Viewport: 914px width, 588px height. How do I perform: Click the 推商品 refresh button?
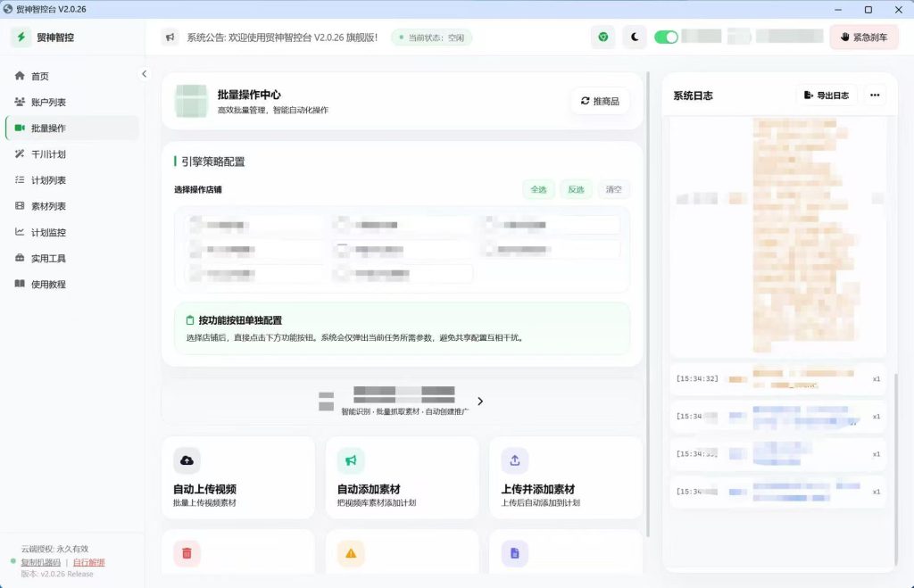click(x=600, y=102)
